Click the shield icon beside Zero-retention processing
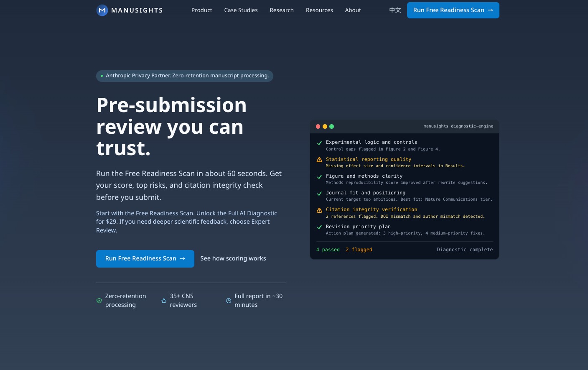 [x=99, y=301]
